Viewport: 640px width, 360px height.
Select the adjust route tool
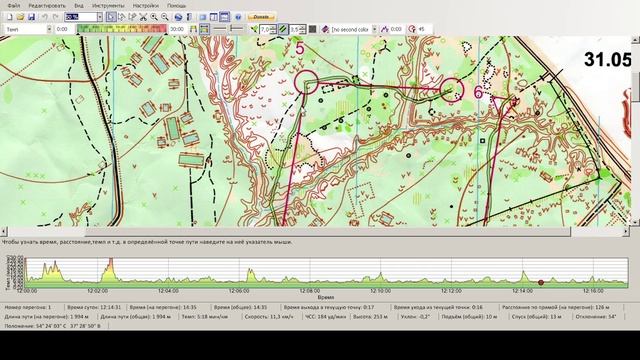pyautogui.click(x=121, y=17)
